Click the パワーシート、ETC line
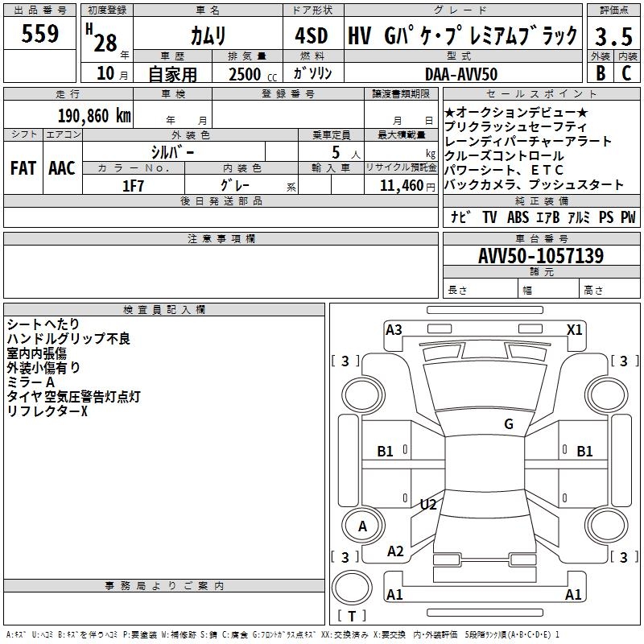The width and height of the screenshot is (644, 644). tap(504, 170)
